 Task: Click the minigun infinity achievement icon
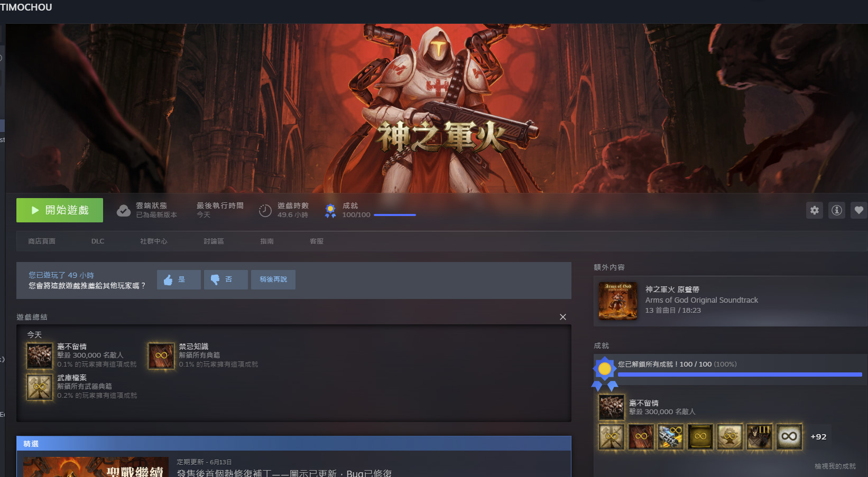[671, 437]
